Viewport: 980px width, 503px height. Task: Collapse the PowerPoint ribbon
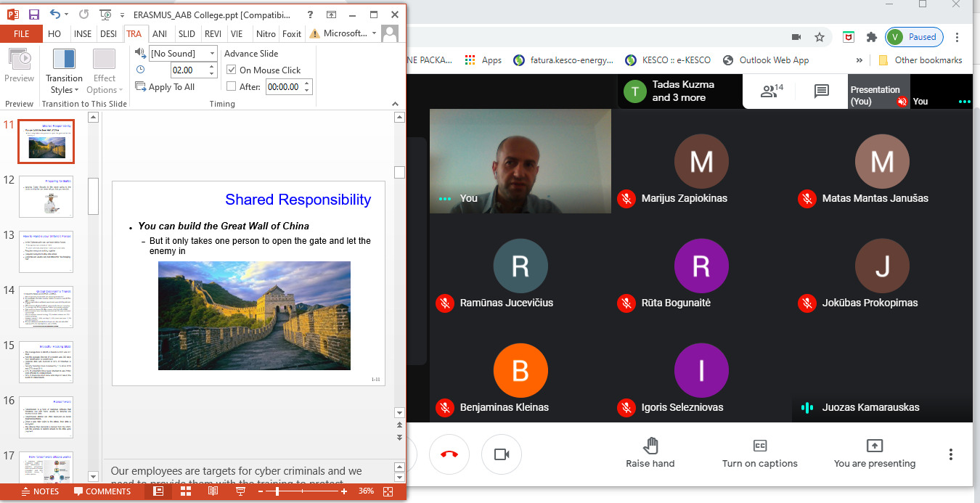(x=396, y=104)
